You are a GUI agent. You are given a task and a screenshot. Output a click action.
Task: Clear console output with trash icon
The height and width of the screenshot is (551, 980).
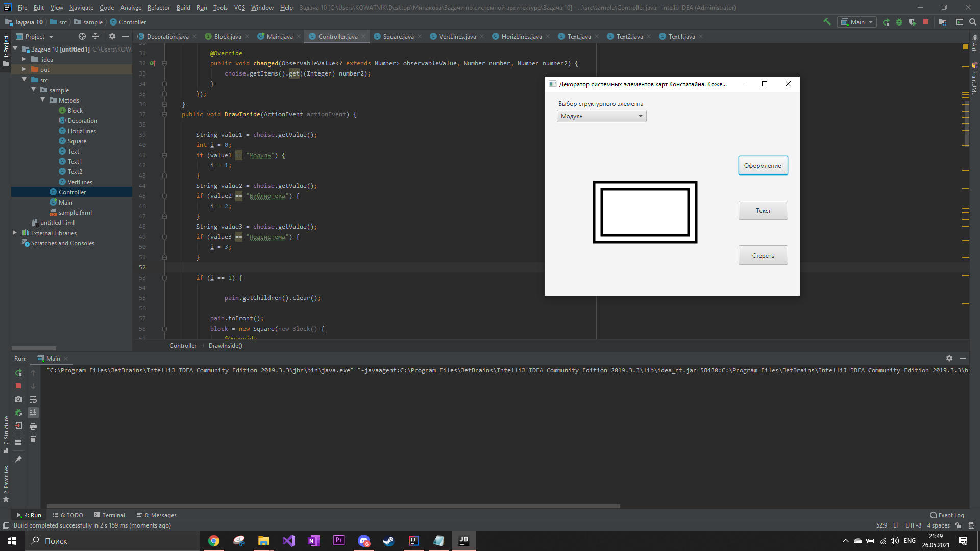(33, 439)
